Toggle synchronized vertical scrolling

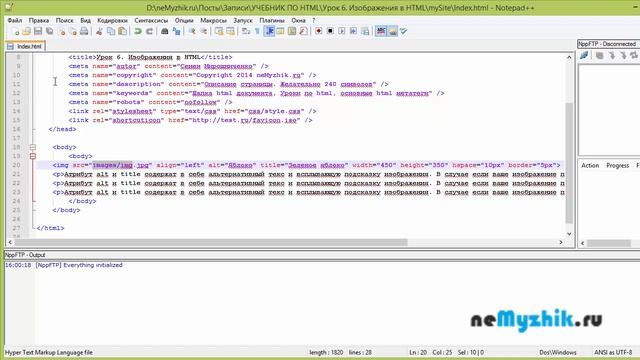pyautogui.click(x=219, y=31)
